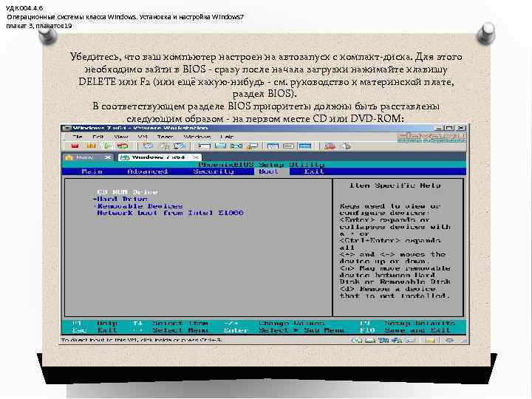
Task: Click the F1 Help hint in footer
Action: (95, 324)
